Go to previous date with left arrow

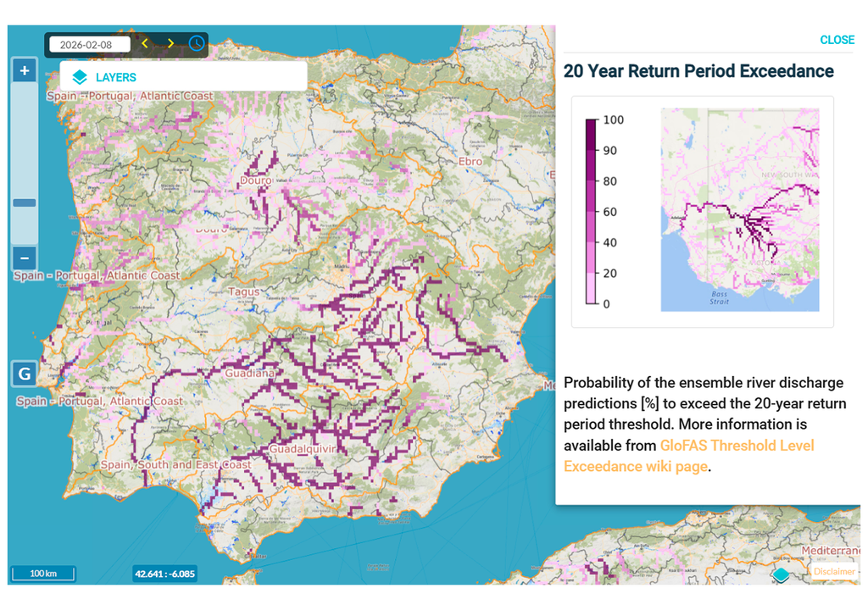[145, 43]
